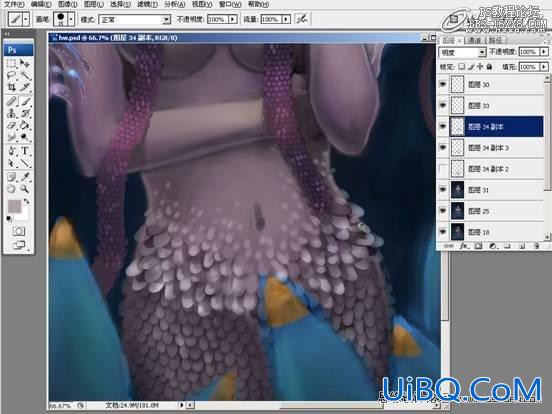Screen dimensions: 552x414
Task: Select the Smudge tool
Action: (x=12, y=137)
